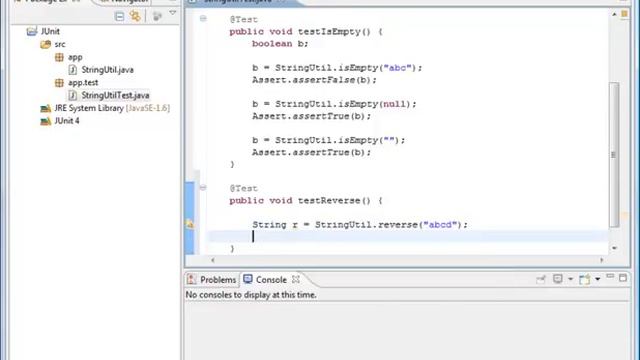Click assertTrue(b) line below isEmpty(null)

click(311, 116)
